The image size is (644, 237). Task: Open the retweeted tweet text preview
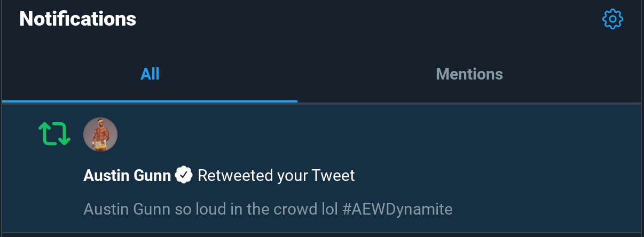click(x=268, y=209)
